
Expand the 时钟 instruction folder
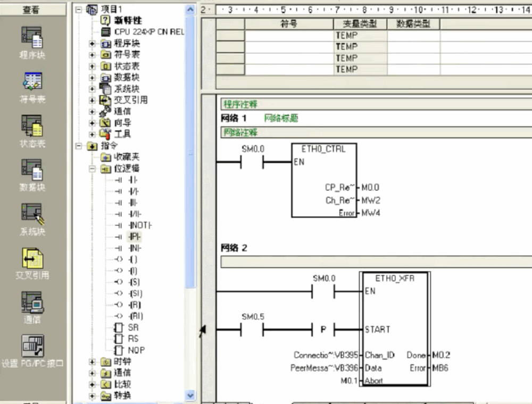pyautogui.click(x=93, y=361)
